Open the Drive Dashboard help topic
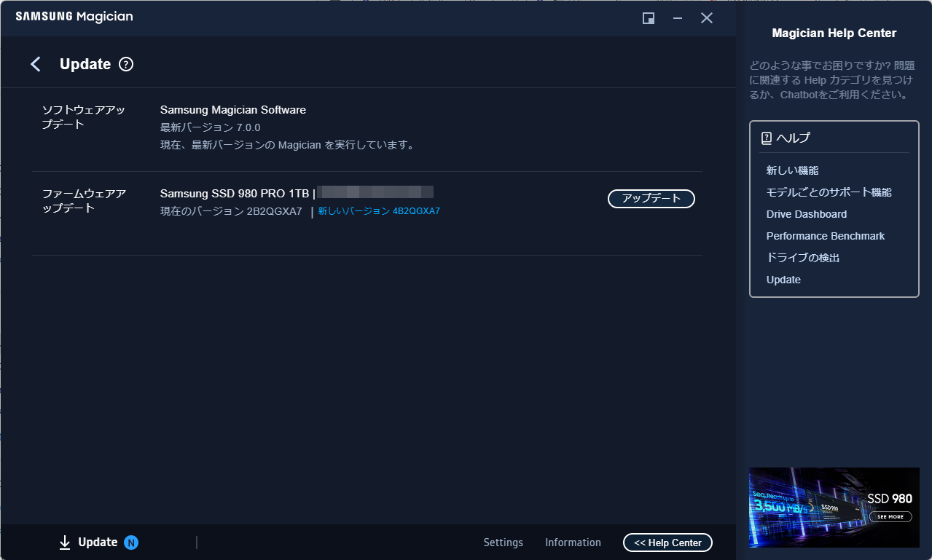The width and height of the screenshot is (932, 560). [807, 214]
